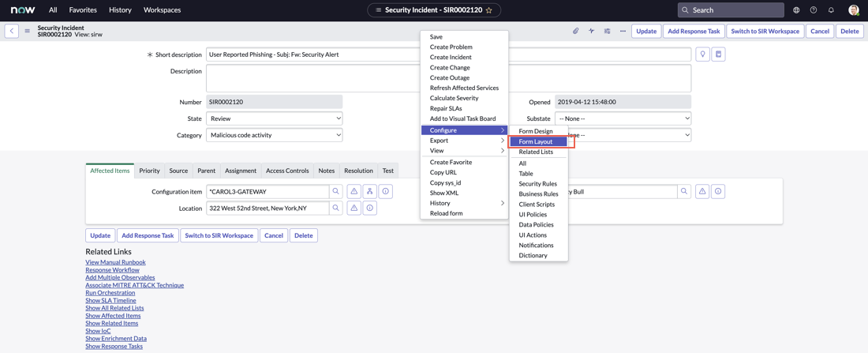Viewport: 868px width, 353px height.
Task: Click the warning triangle icon beside Configuration item
Action: pos(354,191)
